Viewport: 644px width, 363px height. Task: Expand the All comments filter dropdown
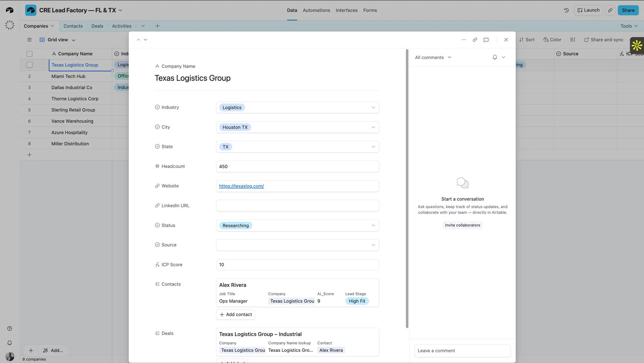coord(450,57)
